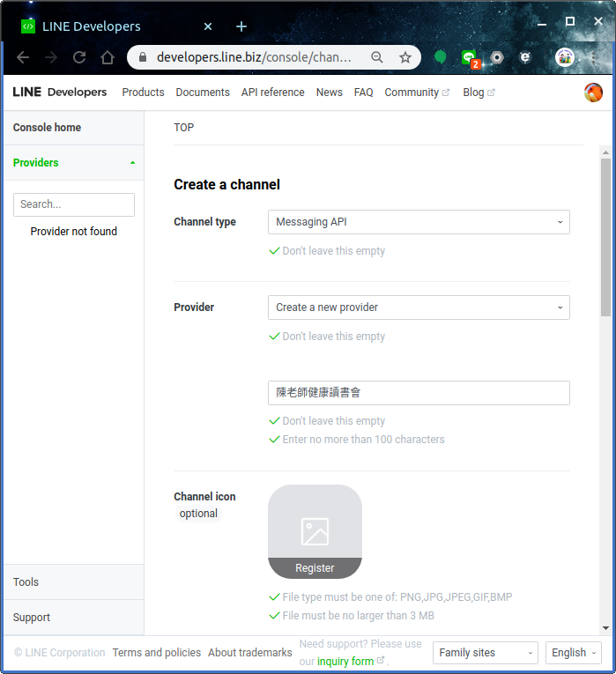Screen dimensions: 616x674
Task: Open the Community external link
Action: point(417,93)
